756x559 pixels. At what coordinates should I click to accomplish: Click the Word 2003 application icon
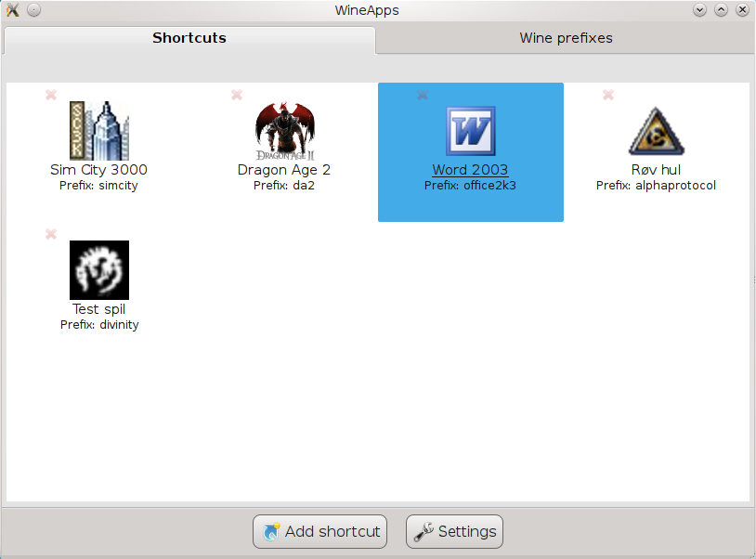click(x=470, y=131)
